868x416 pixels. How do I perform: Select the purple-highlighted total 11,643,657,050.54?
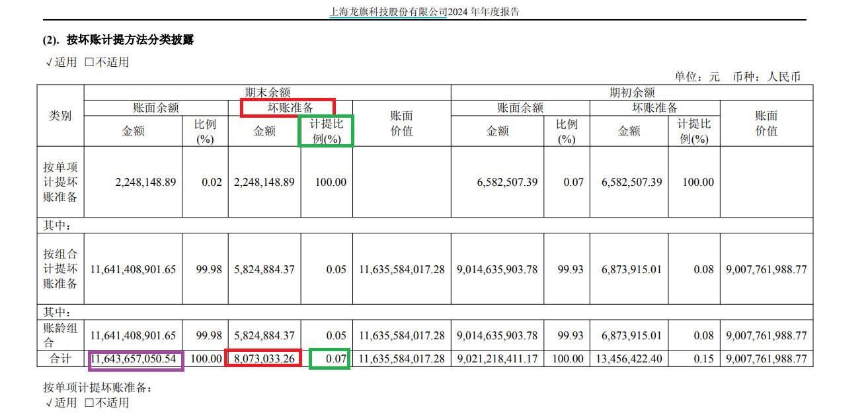click(135, 359)
